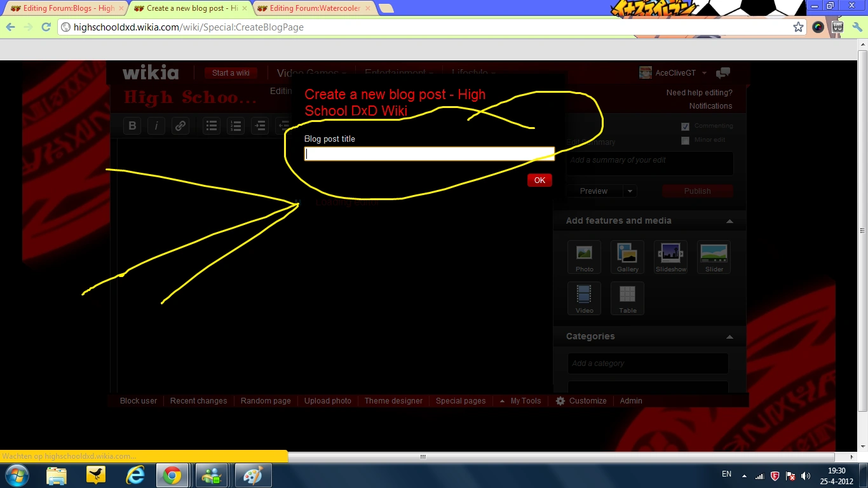Insert a numbered list
Viewport: 868px width, 488px height.
pyautogui.click(x=236, y=126)
